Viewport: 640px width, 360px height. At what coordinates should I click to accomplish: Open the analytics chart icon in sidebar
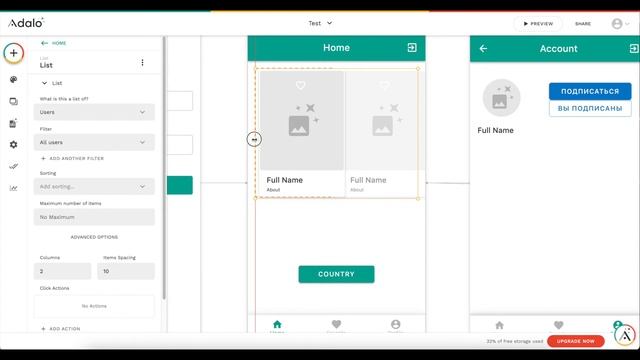13,188
